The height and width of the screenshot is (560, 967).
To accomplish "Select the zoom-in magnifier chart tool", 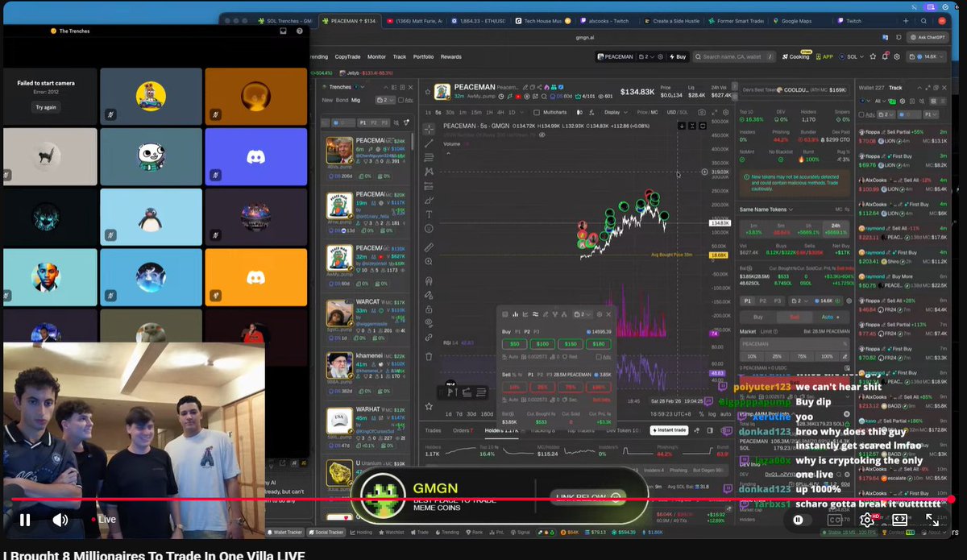I will (x=429, y=261).
